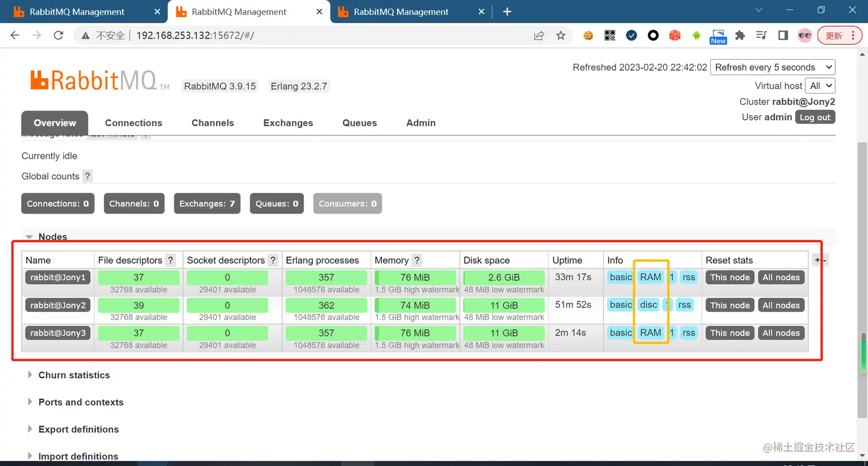Open help for Global counts
The image size is (868, 466).
[x=87, y=176]
